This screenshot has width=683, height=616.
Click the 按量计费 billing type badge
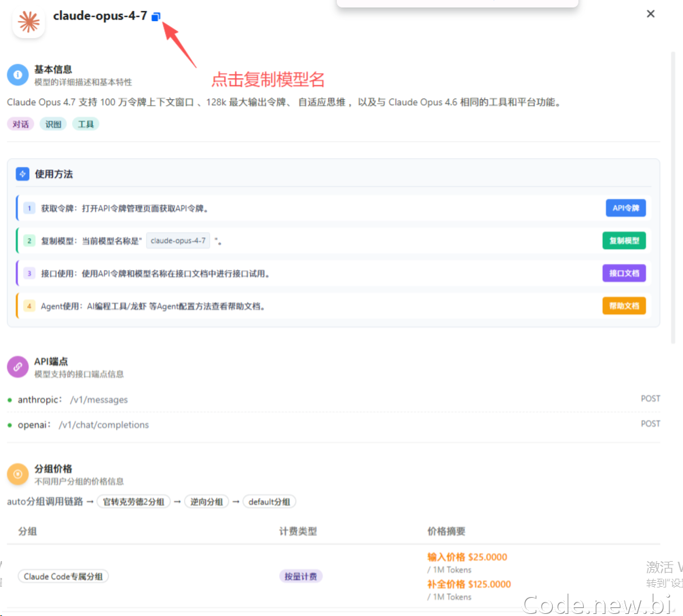coord(301,577)
